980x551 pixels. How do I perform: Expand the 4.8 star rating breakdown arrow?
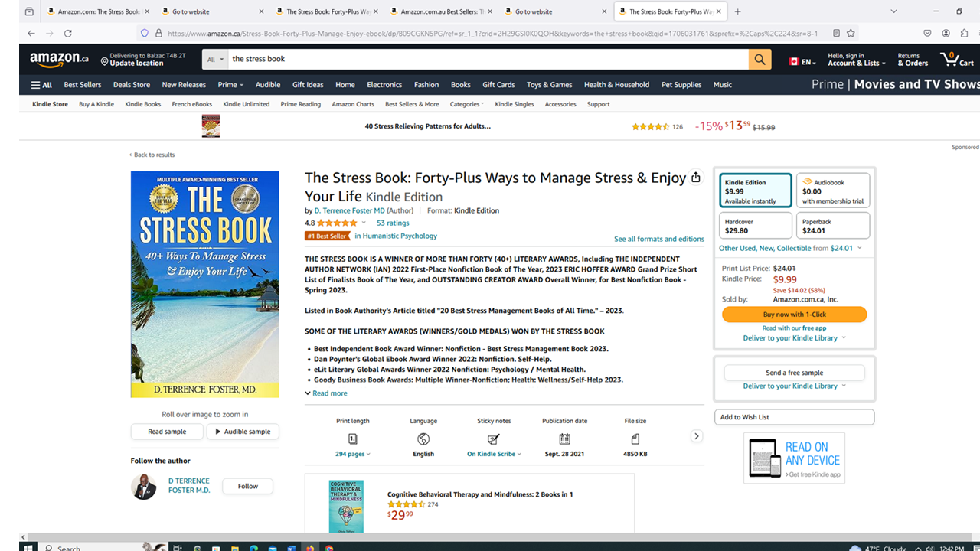(363, 223)
